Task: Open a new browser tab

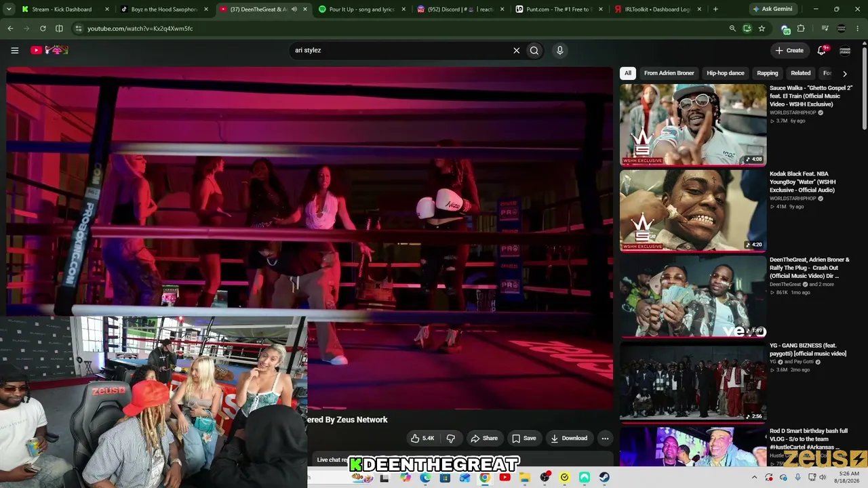Action: 715,9
